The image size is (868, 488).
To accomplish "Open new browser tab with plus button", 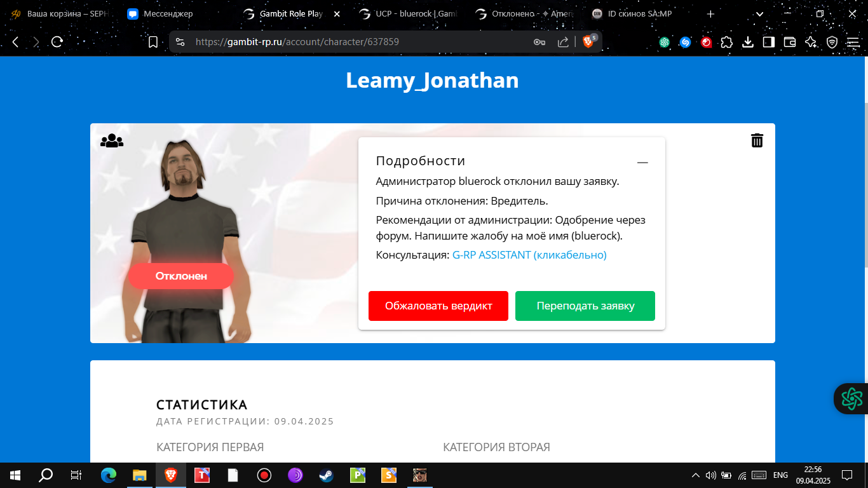I will (710, 14).
